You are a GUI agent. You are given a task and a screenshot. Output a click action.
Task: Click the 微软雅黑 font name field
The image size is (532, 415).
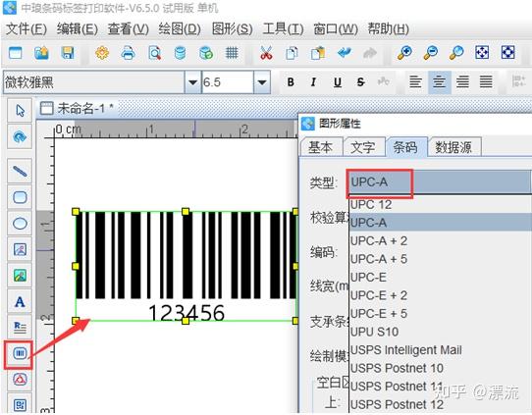(94, 82)
